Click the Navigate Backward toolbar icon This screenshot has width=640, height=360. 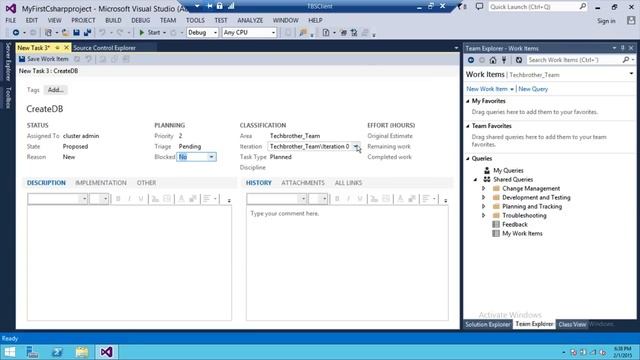[16, 32]
